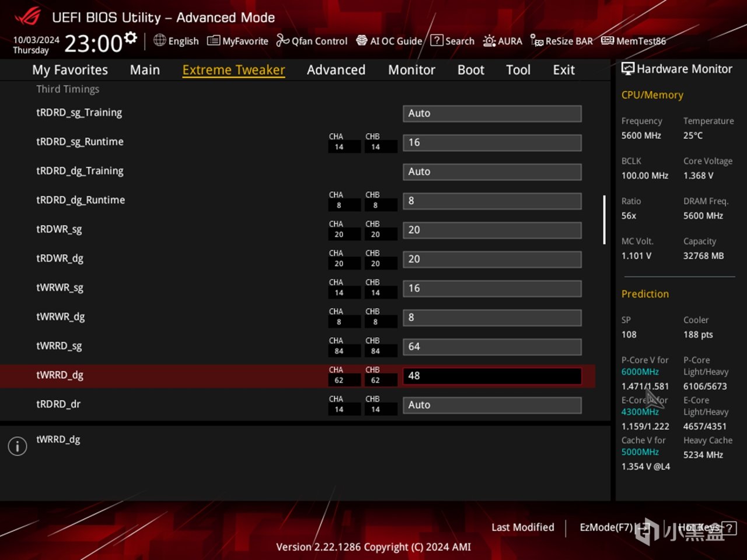The image size is (747, 560).
Task: Click the 1.101 V MC Volt. value
Action: point(637,256)
